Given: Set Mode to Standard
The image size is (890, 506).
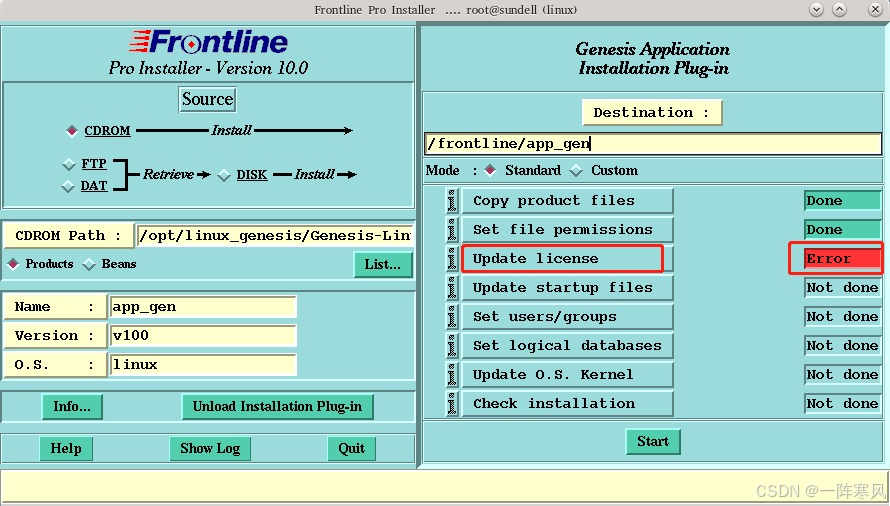Looking at the screenshot, I should 490,170.
